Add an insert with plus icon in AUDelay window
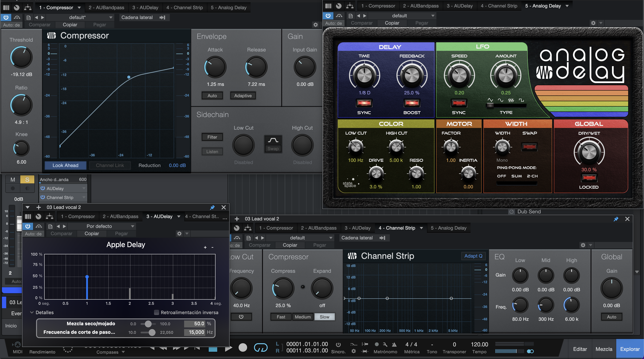Viewport: 644px width, 359px height. (38, 207)
